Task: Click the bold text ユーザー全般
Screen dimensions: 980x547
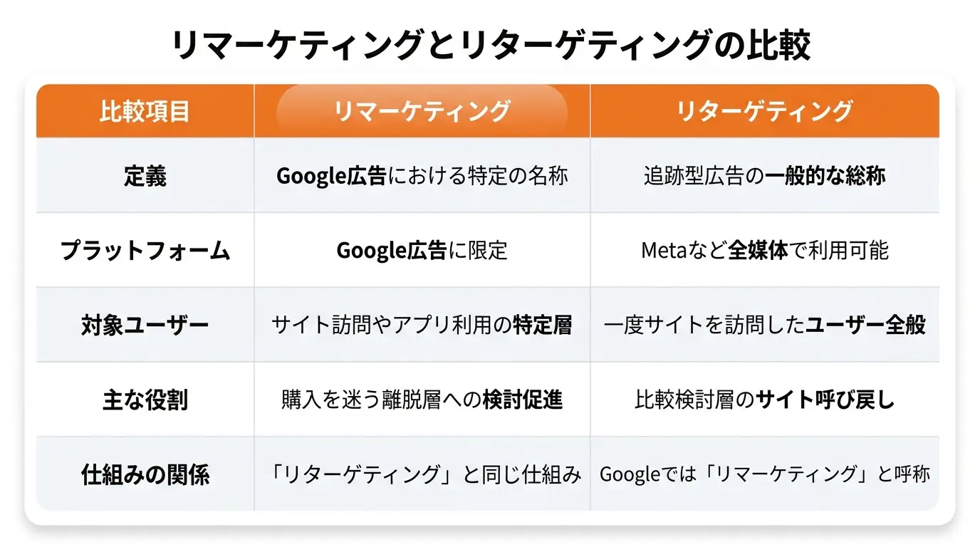Action: [865, 325]
